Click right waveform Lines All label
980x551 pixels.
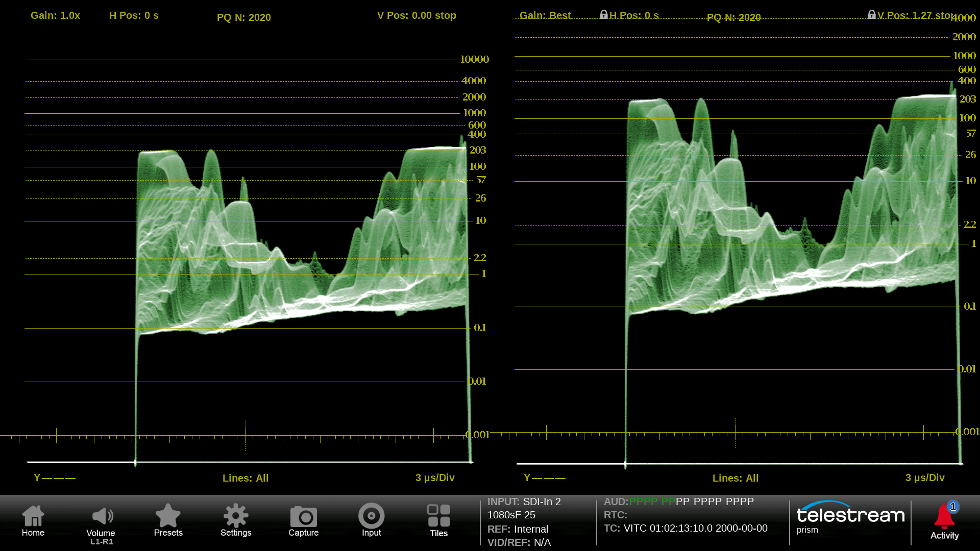point(735,478)
